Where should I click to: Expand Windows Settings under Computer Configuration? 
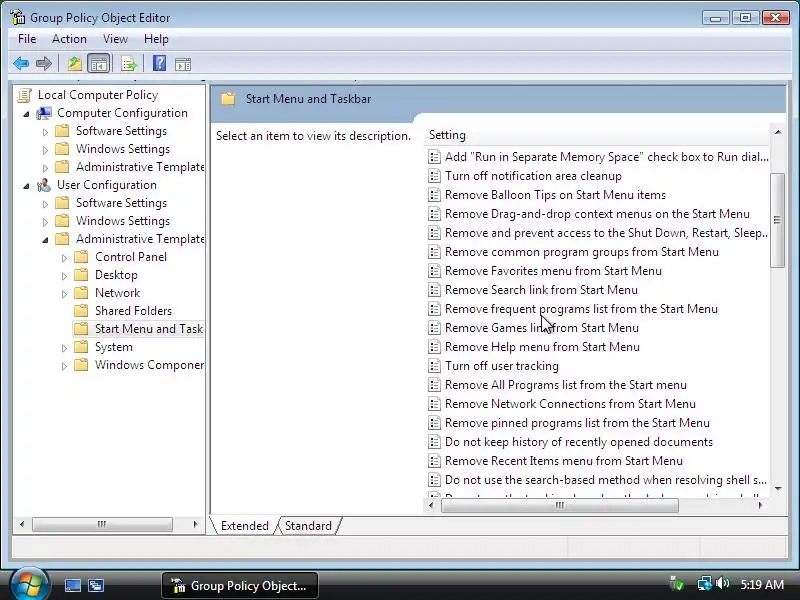pyautogui.click(x=45, y=150)
